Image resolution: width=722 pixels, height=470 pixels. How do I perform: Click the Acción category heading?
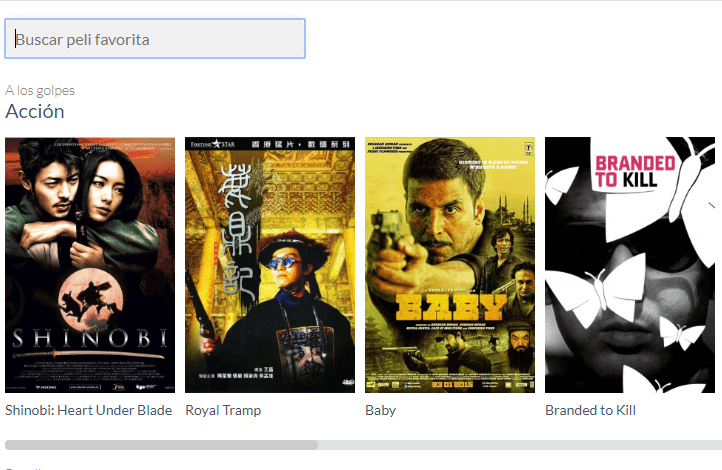pyautogui.click(x=35, y=111)
